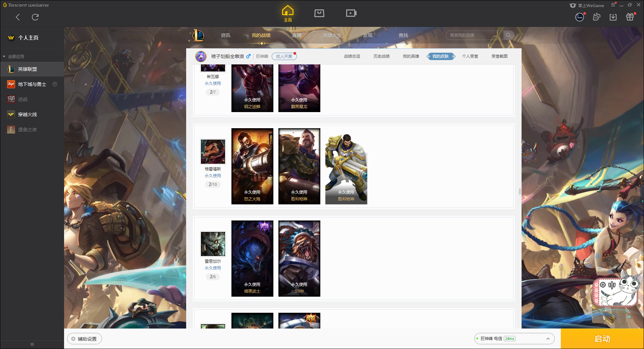Select 逆战 in the sidebar
Image resolution: width=644 pixels, height=349 pixels.
click(x=32, y=99)
